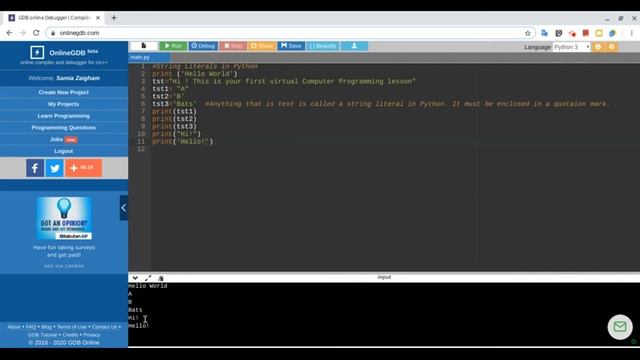Click the first orange settings icon beside Language
The height and width of the screenshot is (360, 640).
[598, 47]
